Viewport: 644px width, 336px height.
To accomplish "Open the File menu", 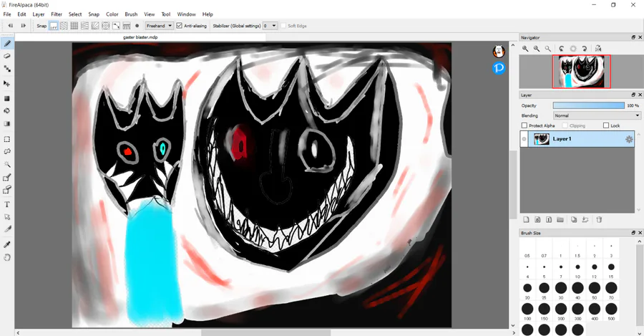I will click(x=7, y=14).
